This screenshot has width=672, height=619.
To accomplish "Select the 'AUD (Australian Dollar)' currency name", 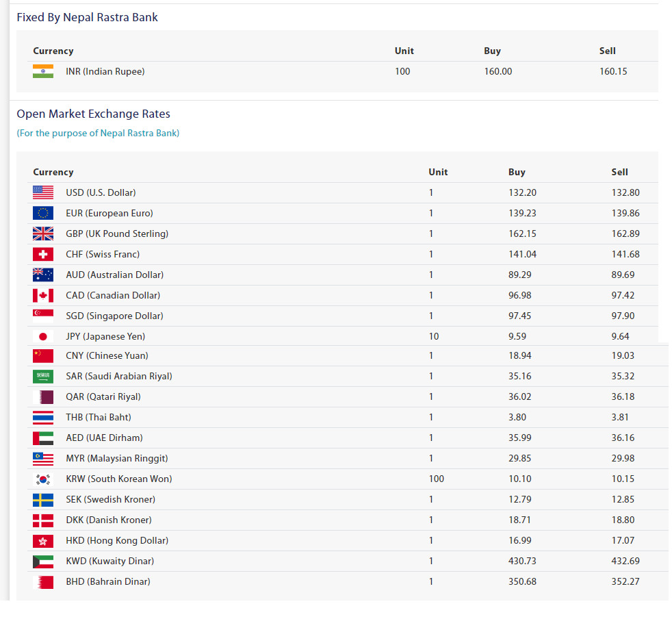I will 115,275.
